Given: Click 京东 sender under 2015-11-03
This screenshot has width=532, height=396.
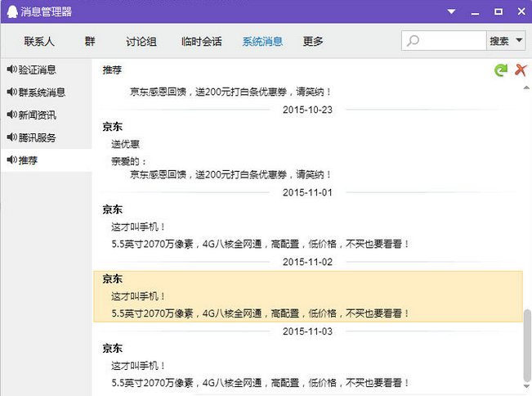Looking at the screenshot, I should [x=112, y=348].
